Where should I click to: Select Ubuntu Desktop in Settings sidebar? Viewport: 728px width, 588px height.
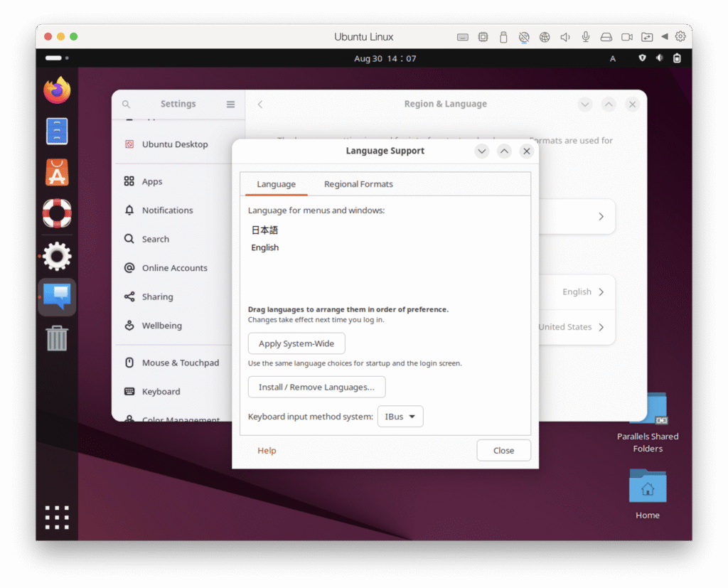(x=175, y=144)
